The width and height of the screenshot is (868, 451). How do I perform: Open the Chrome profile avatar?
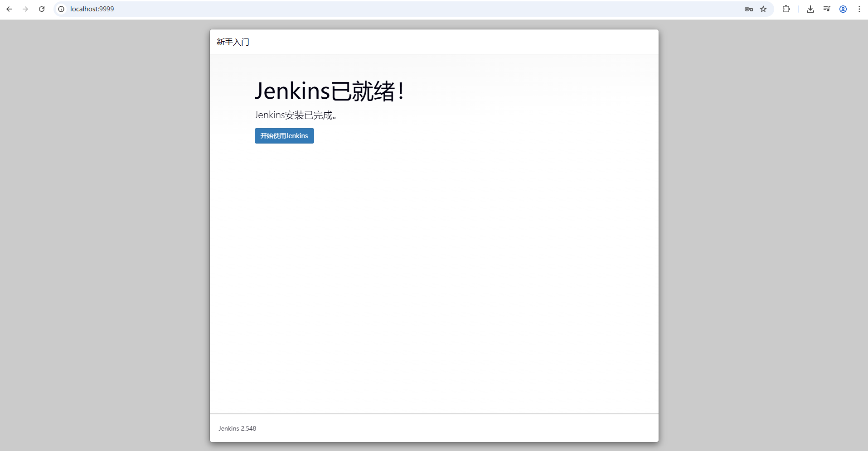[x=843, y=9]
